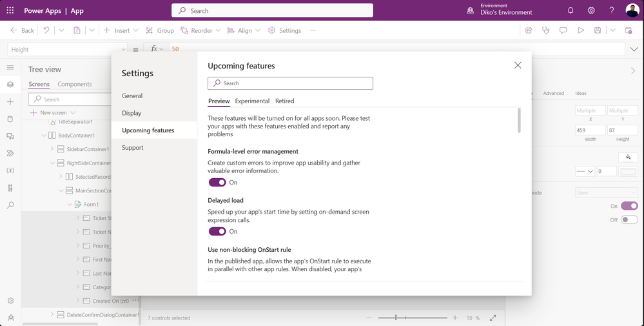The image size is (644, 326).
Task: Collapse the Form1 tree node
Action: click(70, 205)
